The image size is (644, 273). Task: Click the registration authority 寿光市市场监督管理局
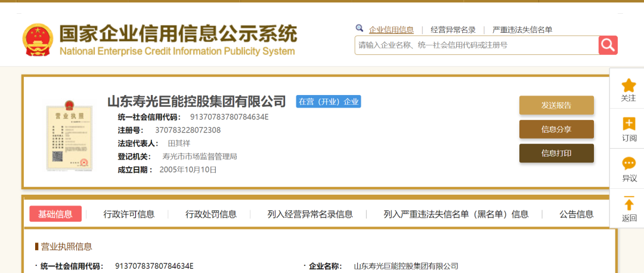200,157
